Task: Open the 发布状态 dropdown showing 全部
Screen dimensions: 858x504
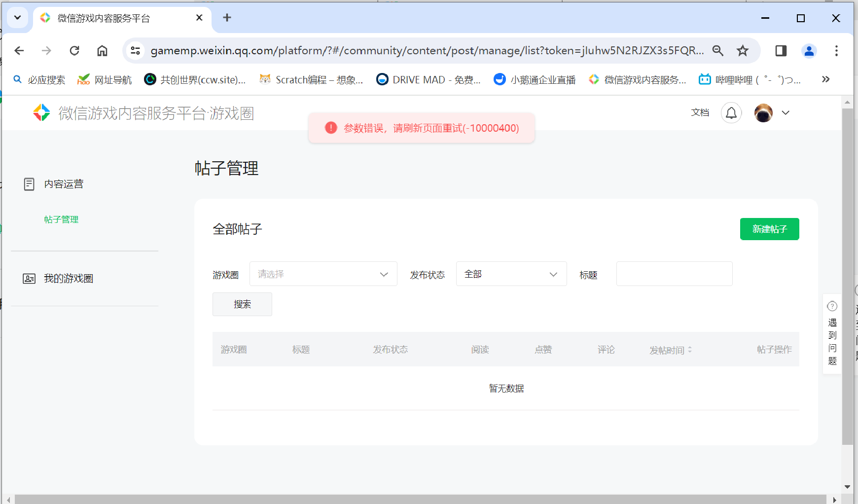Action: coord(511,274)
